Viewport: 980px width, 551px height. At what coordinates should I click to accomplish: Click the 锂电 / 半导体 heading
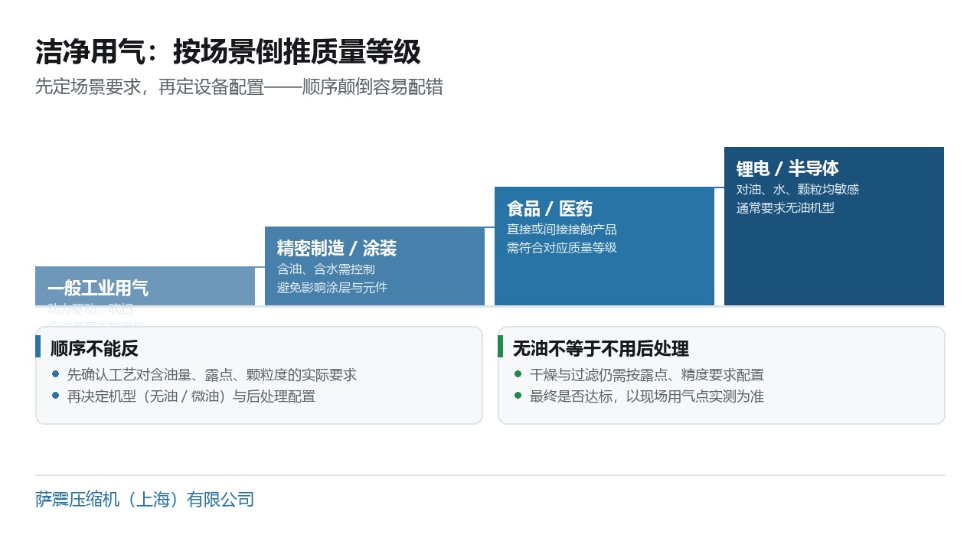coord(787,169)
